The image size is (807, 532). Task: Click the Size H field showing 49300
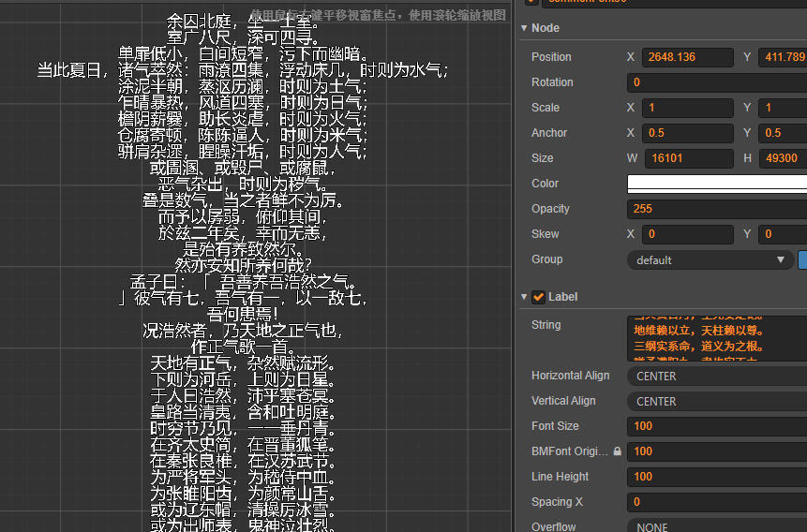pos(783,158)
